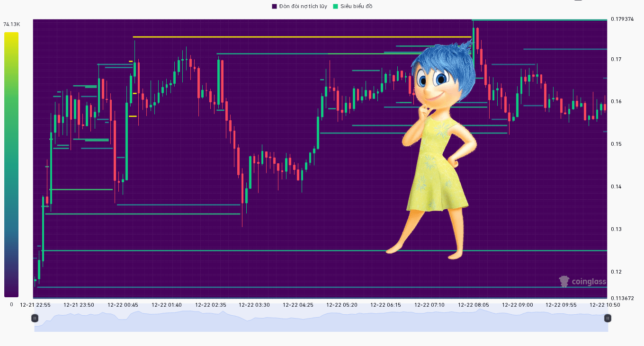Click the purple legend color square
The height and width of the screenshot is (346, 644).
click(x=274, y=6)
